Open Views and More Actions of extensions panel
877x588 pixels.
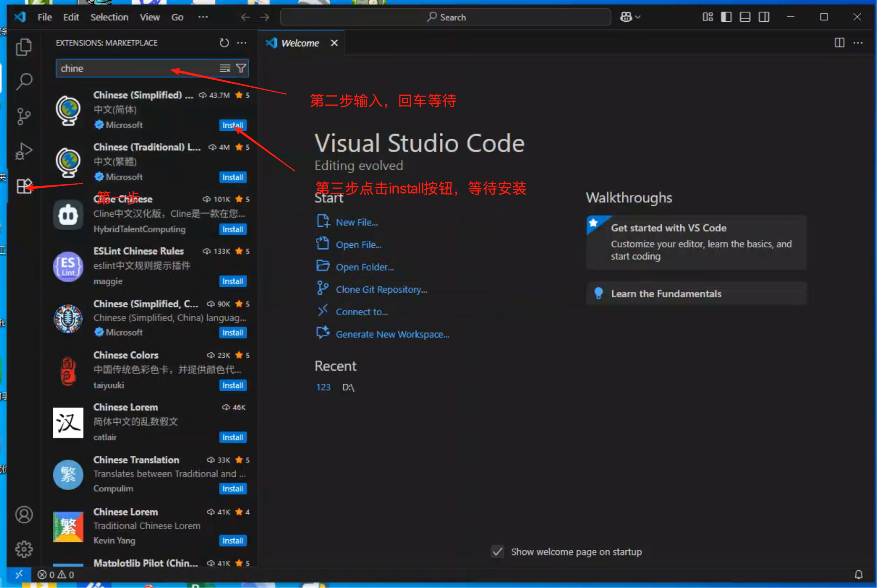coord(242,43)
